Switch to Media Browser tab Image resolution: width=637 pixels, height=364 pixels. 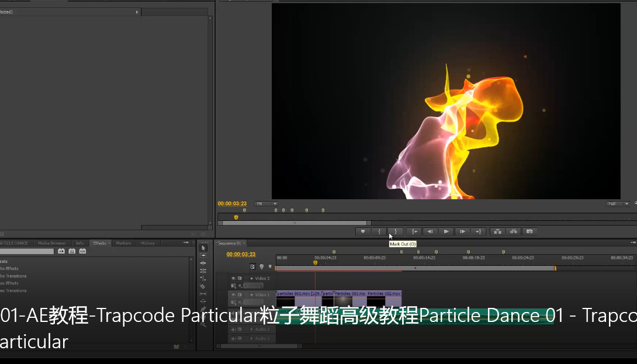click(x=51, y=243)
